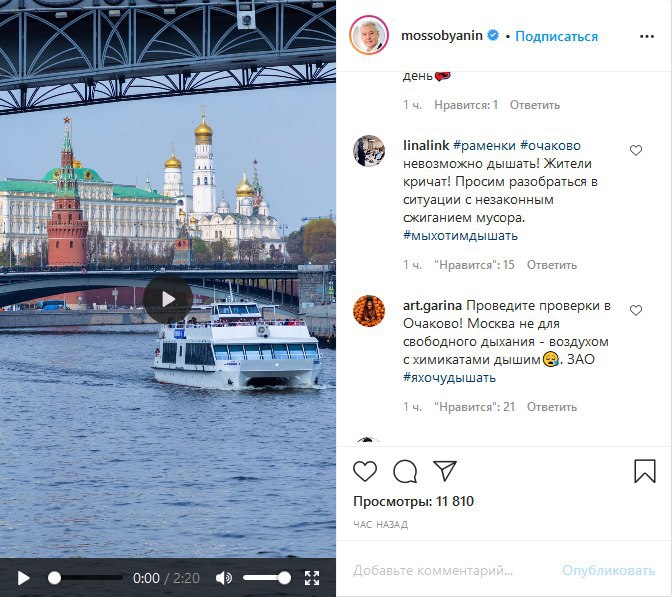Open the mossobyanin profile avatar
The width and height of the screenshot is (672, 597).
click(x=369, y=36)
